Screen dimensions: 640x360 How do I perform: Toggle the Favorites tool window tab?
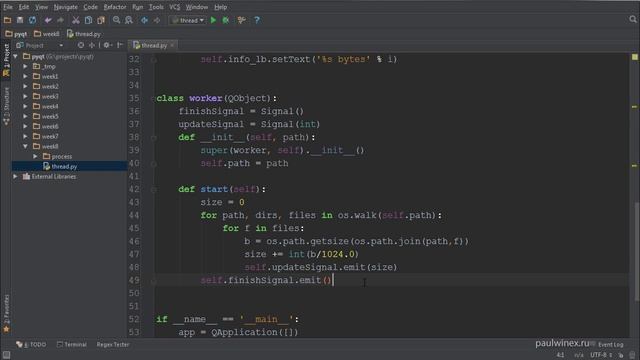pyautogui.click(x=6, y=313)
